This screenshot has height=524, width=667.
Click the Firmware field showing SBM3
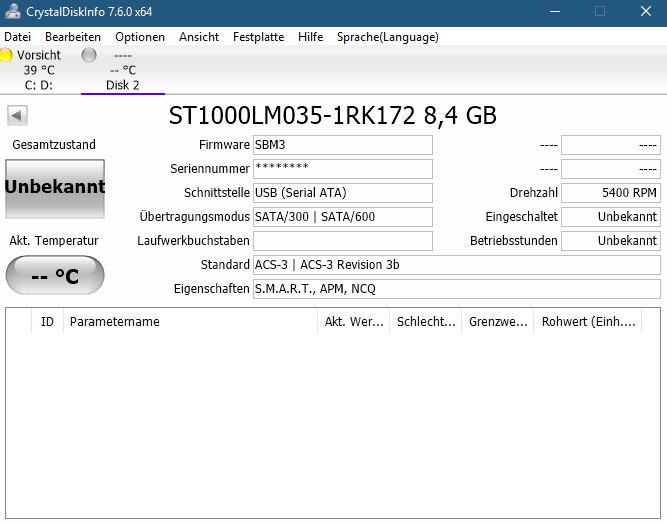(343, 145)
